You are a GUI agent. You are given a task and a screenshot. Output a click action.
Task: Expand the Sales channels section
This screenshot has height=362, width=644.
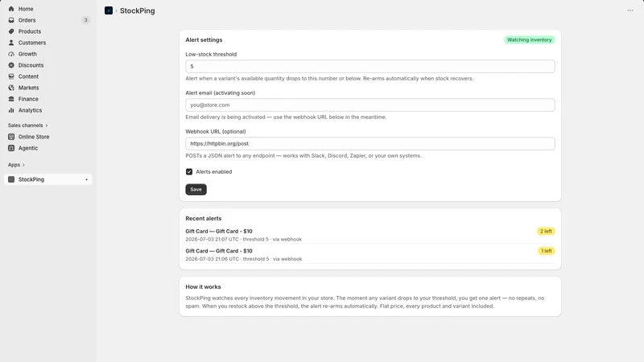27,125
